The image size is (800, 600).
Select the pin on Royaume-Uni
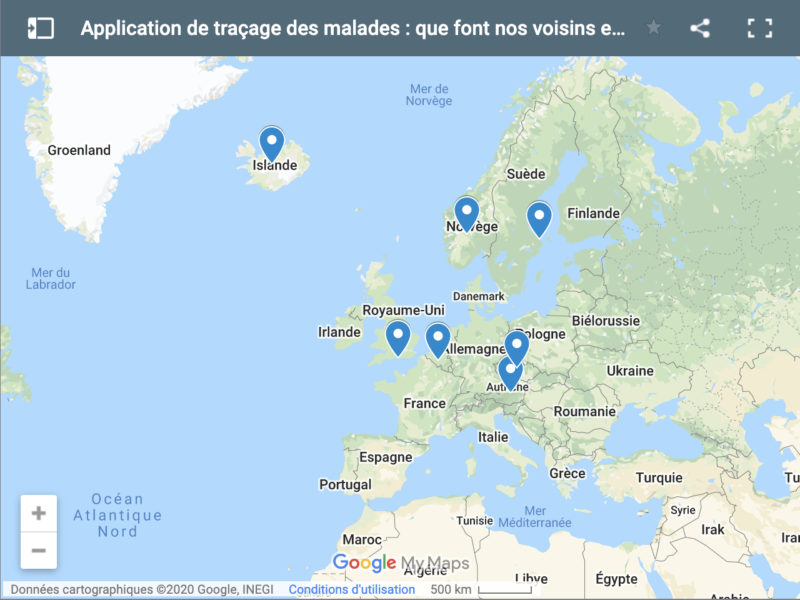pos(398,336)
